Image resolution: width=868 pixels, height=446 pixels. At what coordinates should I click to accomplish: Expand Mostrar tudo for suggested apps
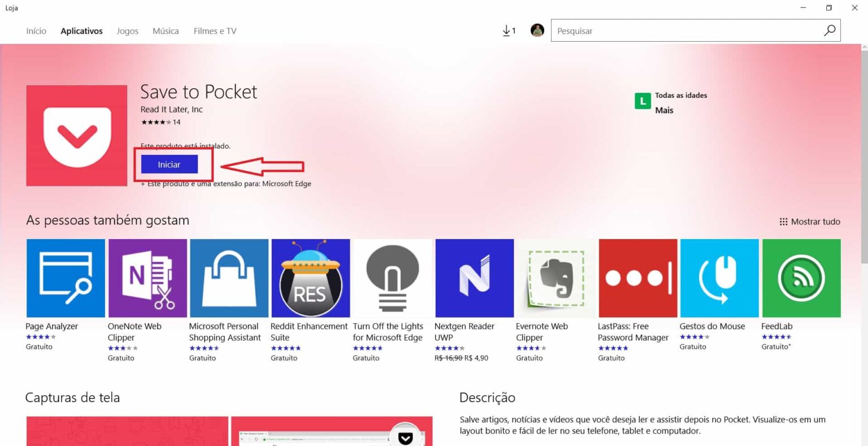point(809,222)
